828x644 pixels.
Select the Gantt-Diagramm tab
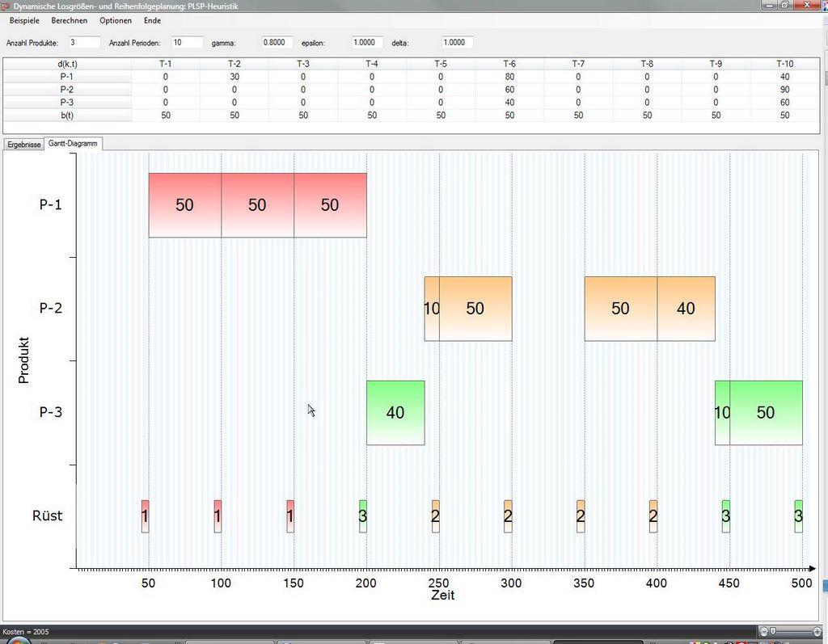(x=73, y=143)
